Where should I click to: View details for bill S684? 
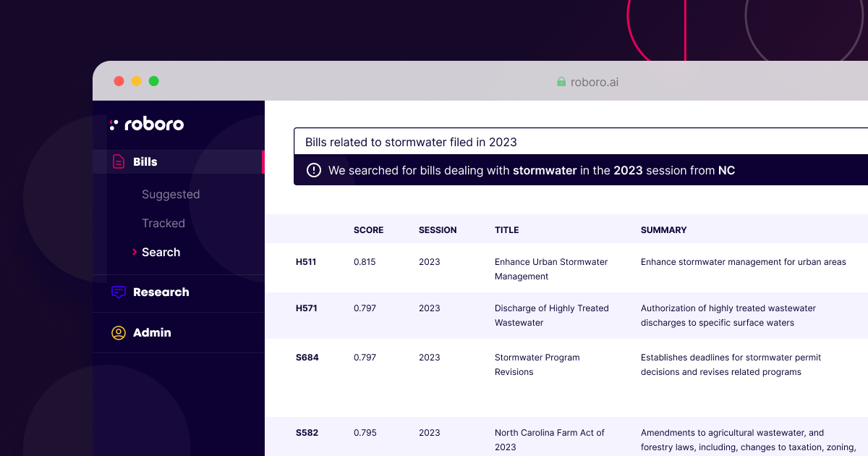(x=307, y=358)
